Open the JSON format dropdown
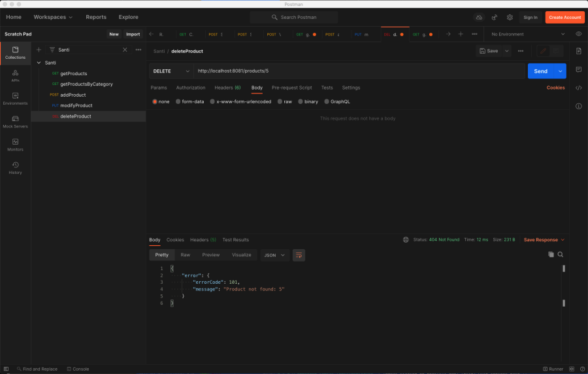The width and height of the screenshot is (588, 374). 274,255
